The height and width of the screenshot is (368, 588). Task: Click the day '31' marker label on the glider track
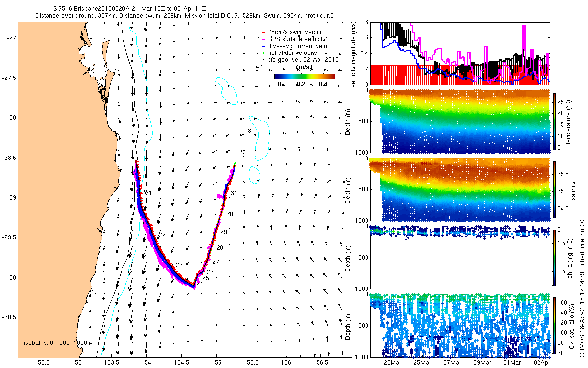(234, 193)
